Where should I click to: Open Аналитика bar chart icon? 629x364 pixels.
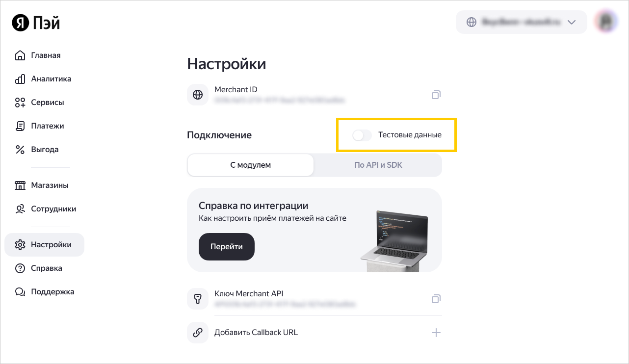(x=20, y=78)
